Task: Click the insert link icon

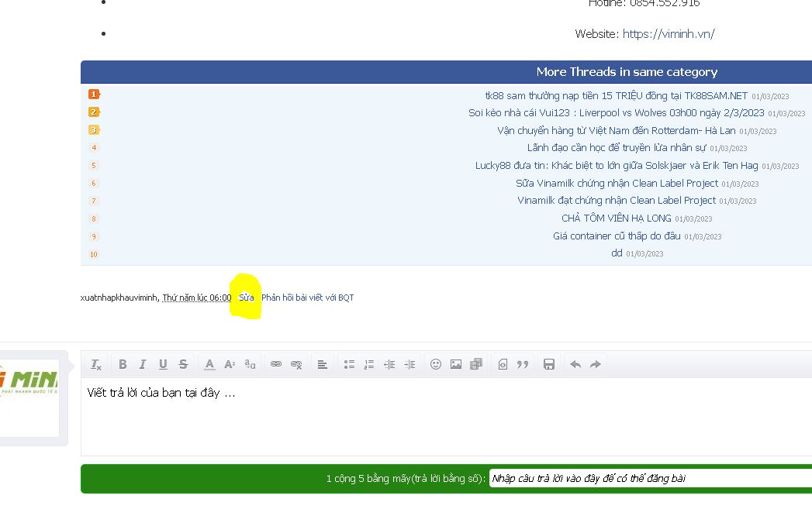Action: tap(276, 364)
